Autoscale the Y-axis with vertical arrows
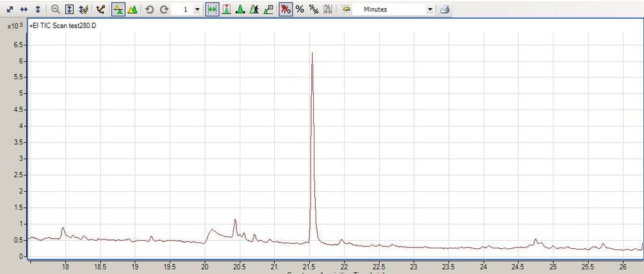This screenshot has height=274, width=644. pos(37,9)
